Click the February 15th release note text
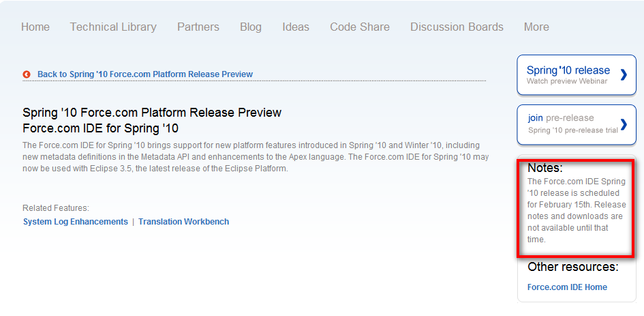Screen dimensions: 644x316 pyautogui.click(x=577, y=210)
